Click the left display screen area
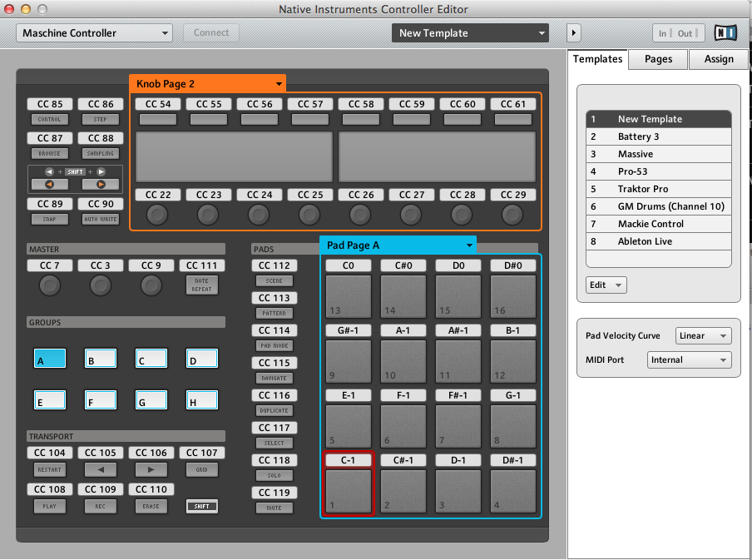The width and height of the screenshot is (752, 560). 234,157
